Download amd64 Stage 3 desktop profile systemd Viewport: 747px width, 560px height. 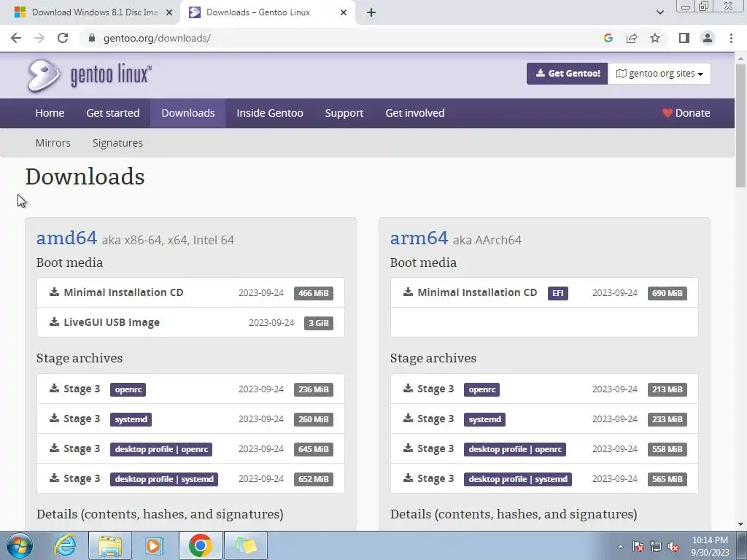pyautogui.click(x=190, y=478)
